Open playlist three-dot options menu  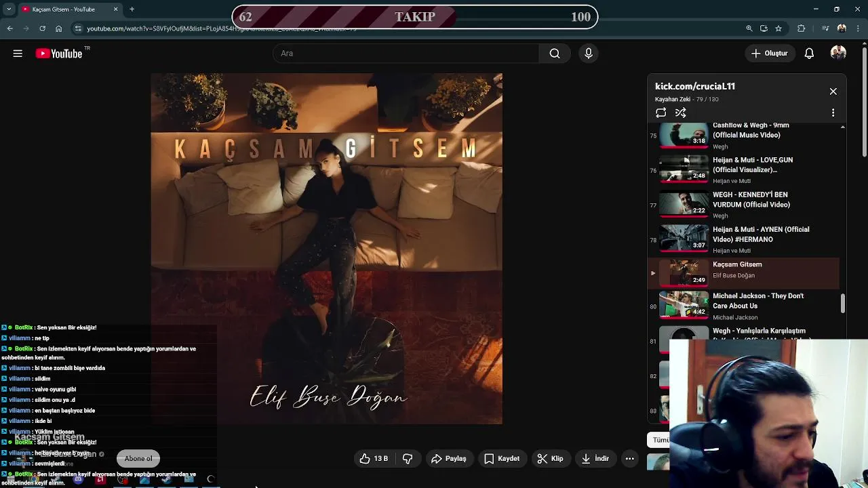(833, 113)
